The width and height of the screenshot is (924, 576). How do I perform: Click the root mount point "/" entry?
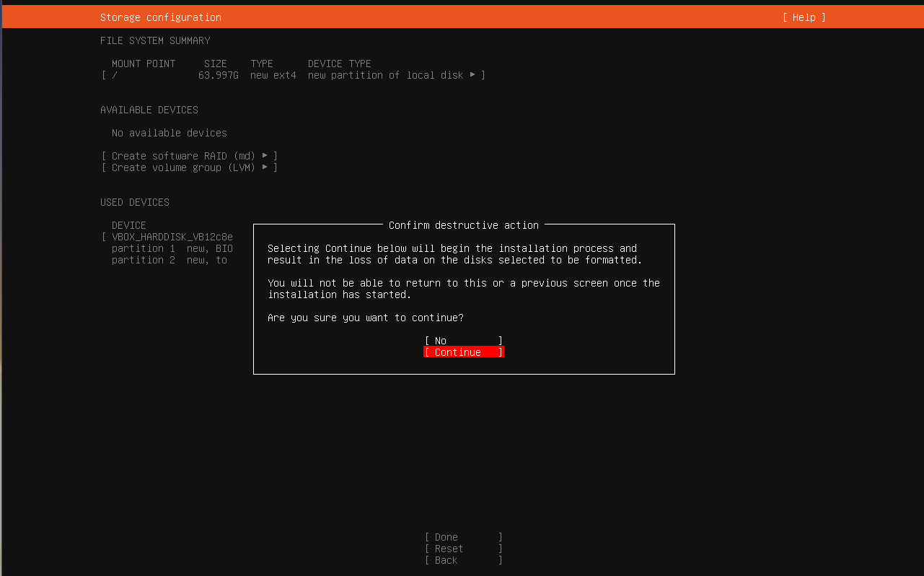tap(115, 75)
